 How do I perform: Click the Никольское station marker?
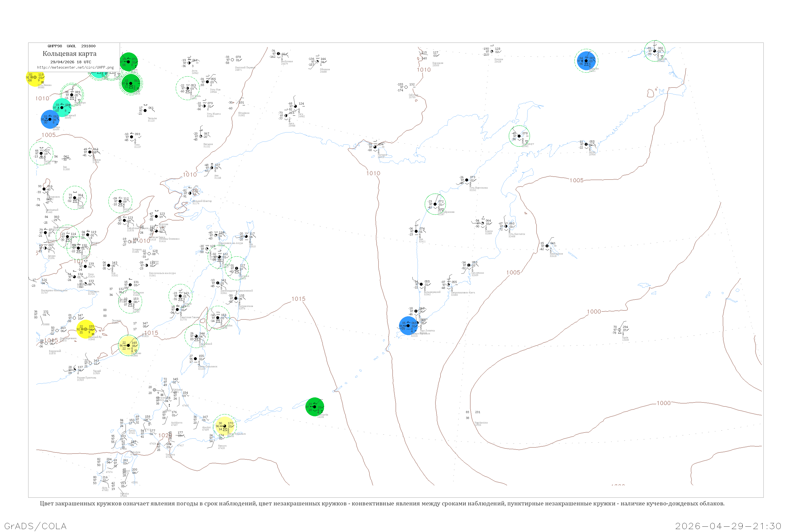coord(547,246)
